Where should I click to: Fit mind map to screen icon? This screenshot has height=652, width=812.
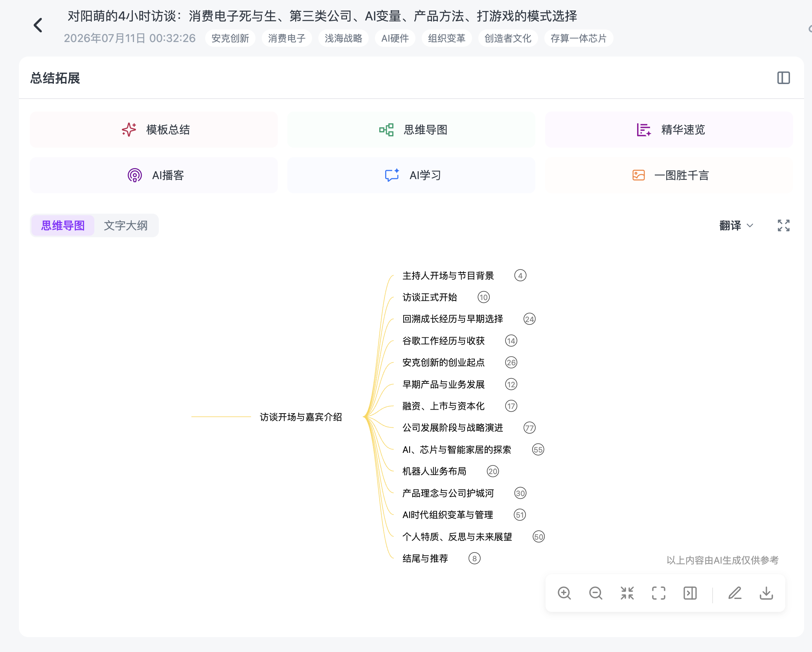(x=659, y=593)
